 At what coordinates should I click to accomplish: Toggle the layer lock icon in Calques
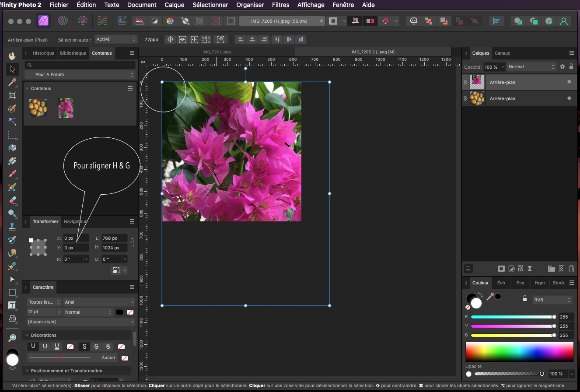click(x=572, y=67)
